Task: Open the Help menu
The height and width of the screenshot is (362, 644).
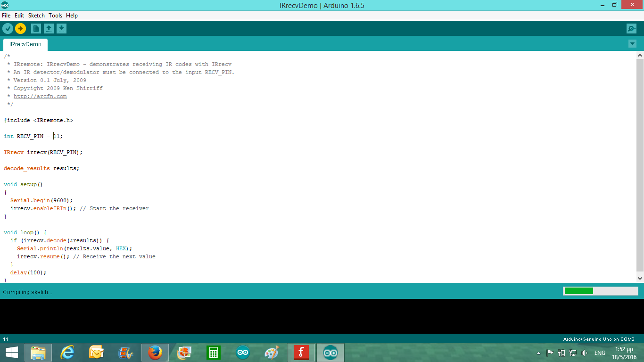Action: pos(72,16)
